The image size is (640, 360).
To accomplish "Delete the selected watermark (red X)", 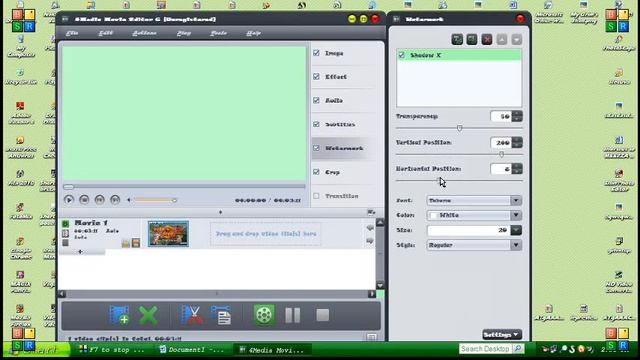I will [x=487, y=40].
